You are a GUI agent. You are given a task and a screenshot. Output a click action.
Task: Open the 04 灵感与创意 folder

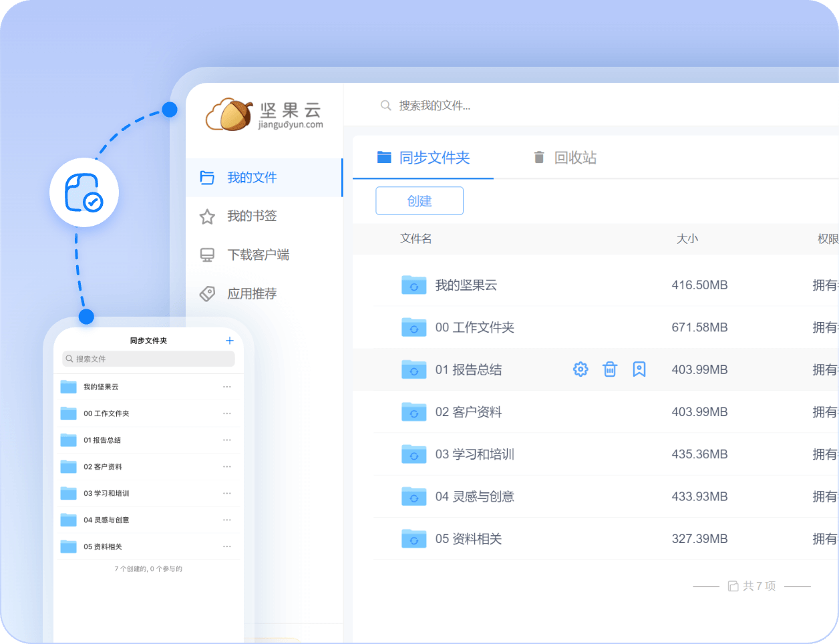474,496
